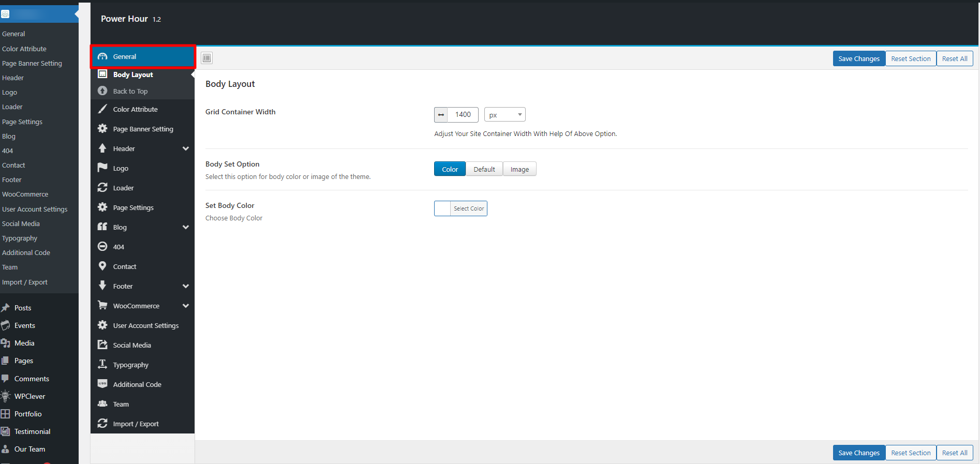980x464 pixels.
Task: Click bottom Save Changes button
Action: point(859,453)
